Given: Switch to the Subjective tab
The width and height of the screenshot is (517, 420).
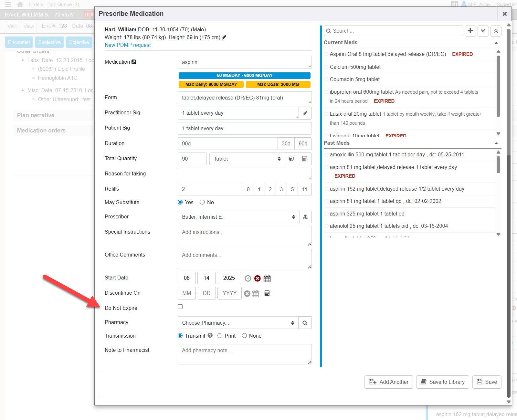Looking at the screenshot, I should pyautogui.click(x=49, y=42).
